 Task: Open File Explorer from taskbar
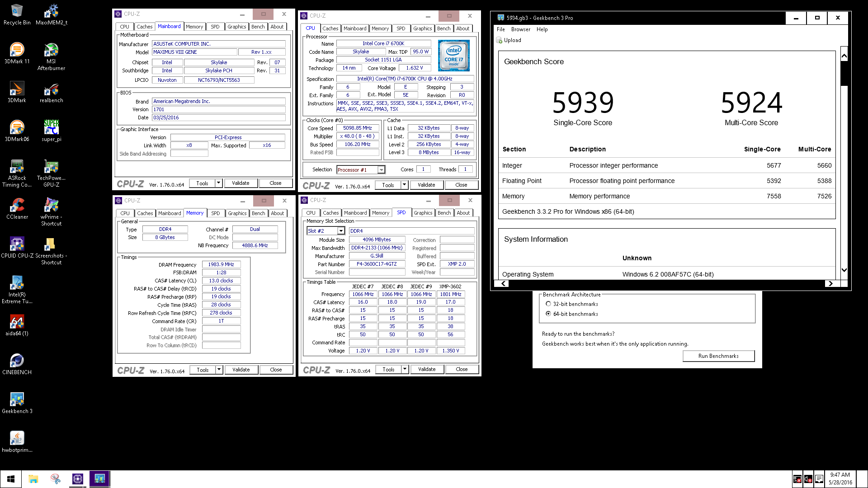[33, 479]
